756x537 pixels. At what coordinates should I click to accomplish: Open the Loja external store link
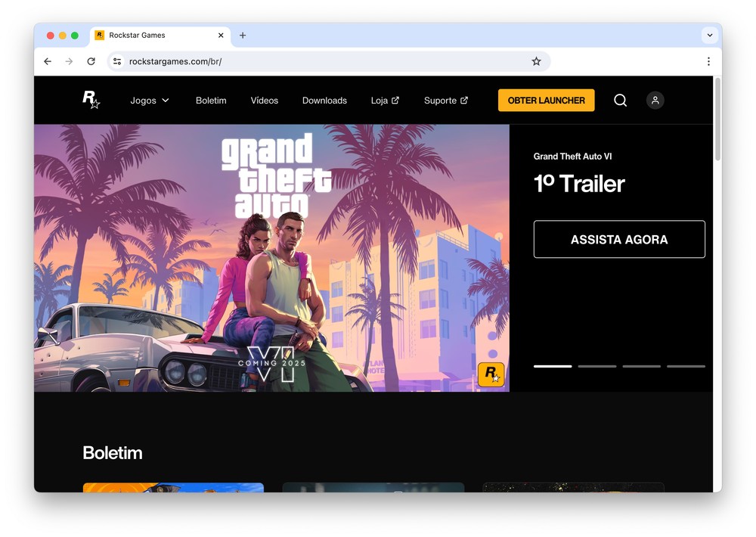click(385, 101)
